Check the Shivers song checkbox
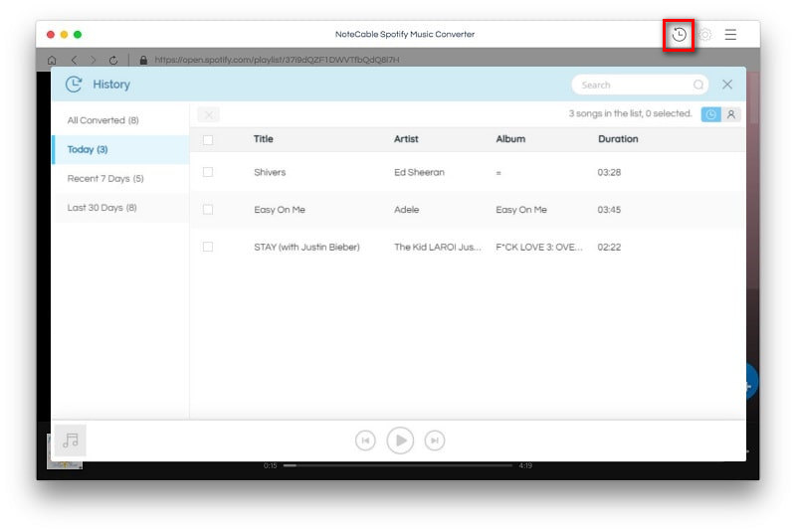 (x=208, y=172)
